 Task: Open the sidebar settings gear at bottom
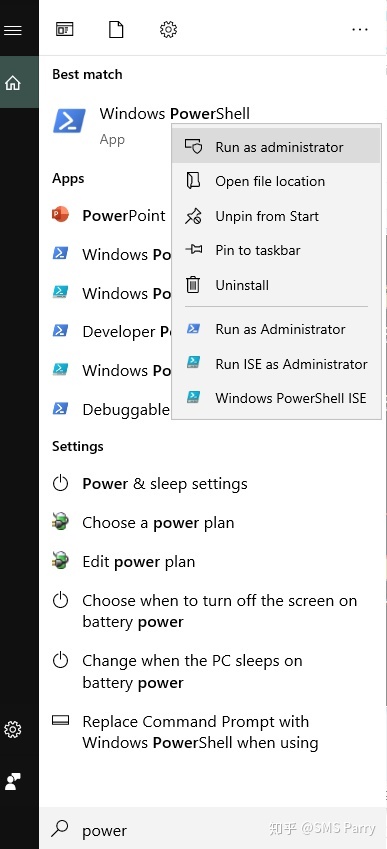(x=12, y=729)
